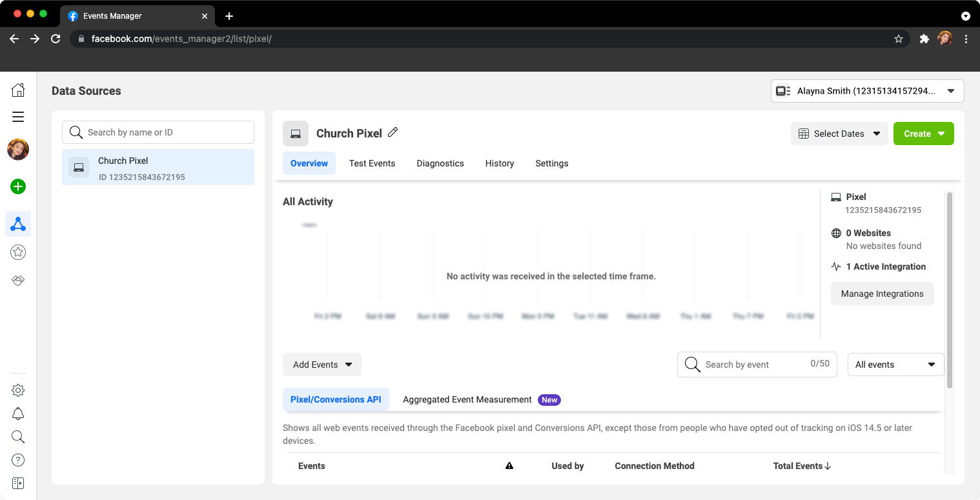Click the warning triangle column icon
This screenshot has height=500, width=980.
point(509,466)
